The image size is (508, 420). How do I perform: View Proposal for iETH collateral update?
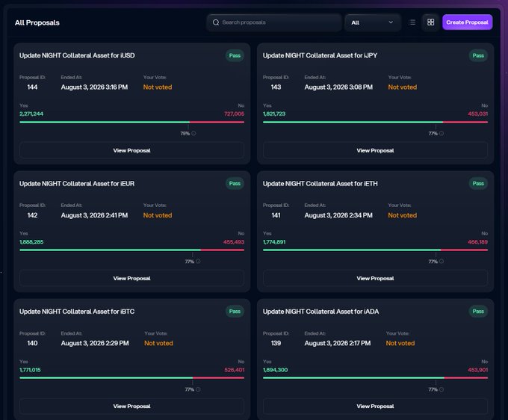point(375,278)
